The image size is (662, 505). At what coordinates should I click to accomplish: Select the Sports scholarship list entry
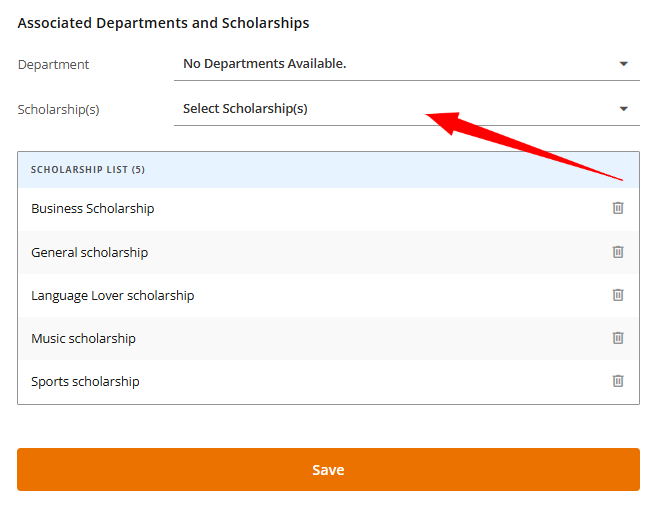pos(85,381)
